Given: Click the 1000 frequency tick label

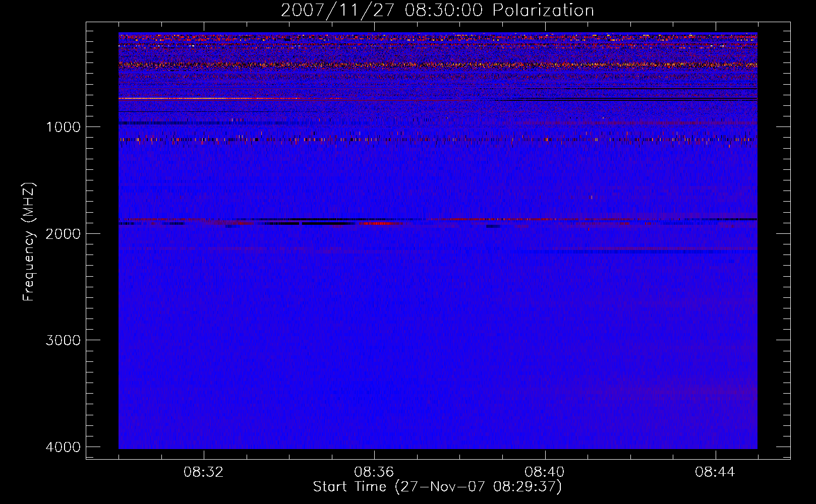Looking at the screenshot, I should (63, 127).
